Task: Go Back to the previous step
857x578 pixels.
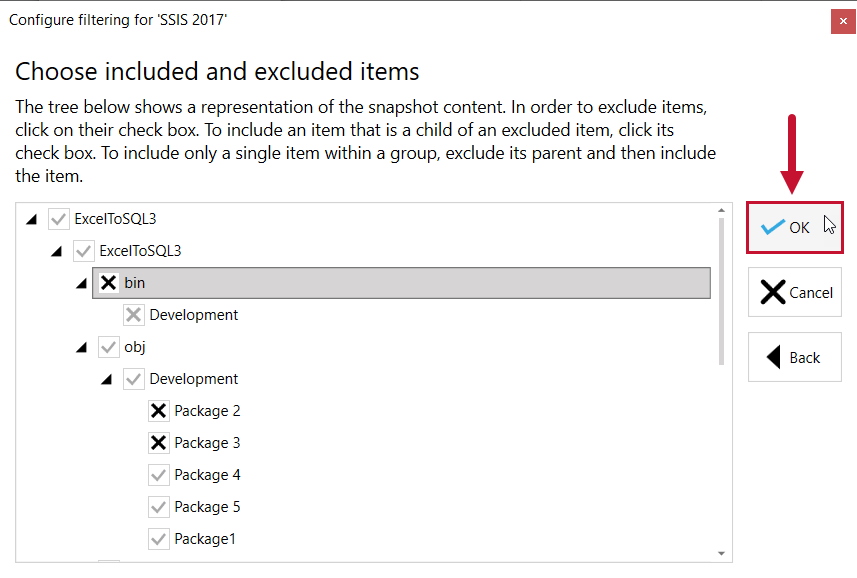Action: click(x=795, y=357)
